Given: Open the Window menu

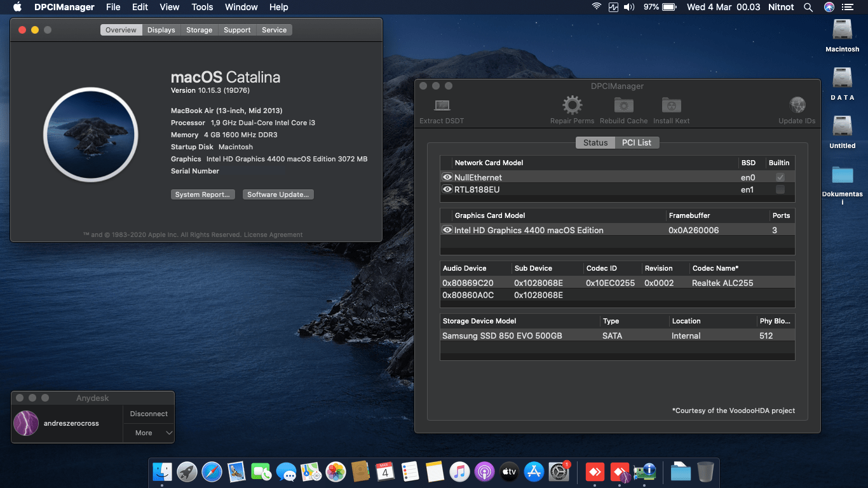Looking at the screenshot, I should pos(241,7).
